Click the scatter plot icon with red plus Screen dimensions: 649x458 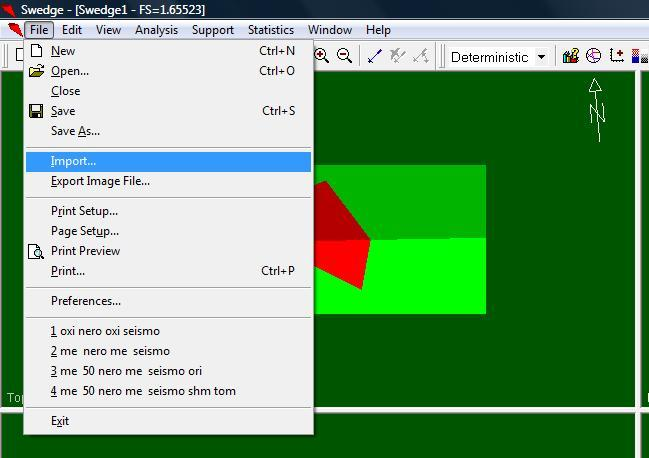pyautogui.click(x=617, y=56)
